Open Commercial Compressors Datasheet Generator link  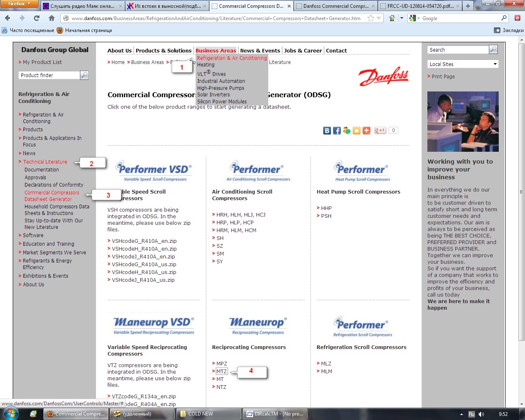(x=52, y=196)
